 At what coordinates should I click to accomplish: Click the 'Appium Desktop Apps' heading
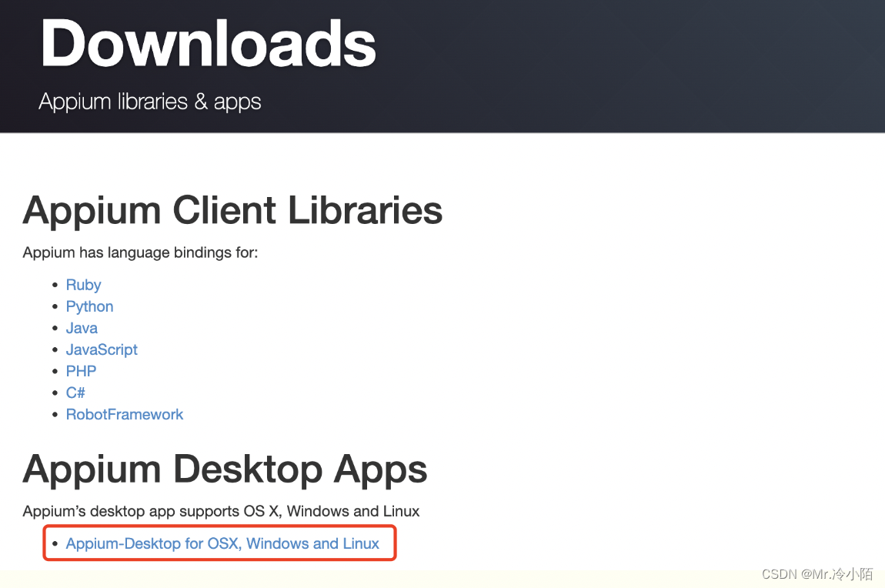[x=225, y=469]
